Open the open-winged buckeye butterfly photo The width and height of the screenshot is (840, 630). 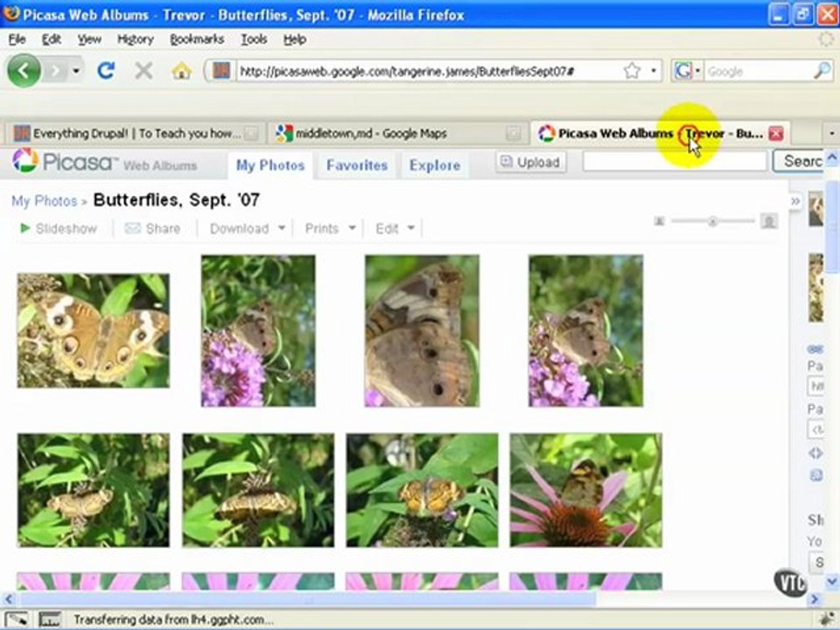(x=94, y=331)
